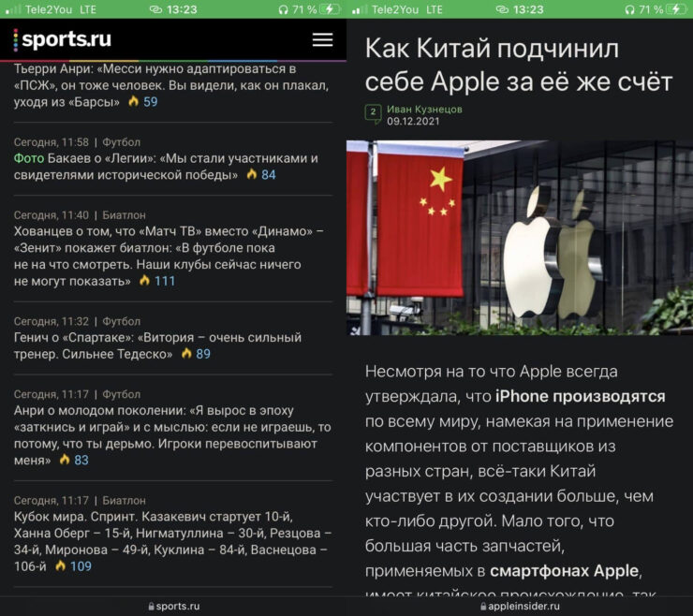Tap right status bar clock 13:23

point(528,9)
